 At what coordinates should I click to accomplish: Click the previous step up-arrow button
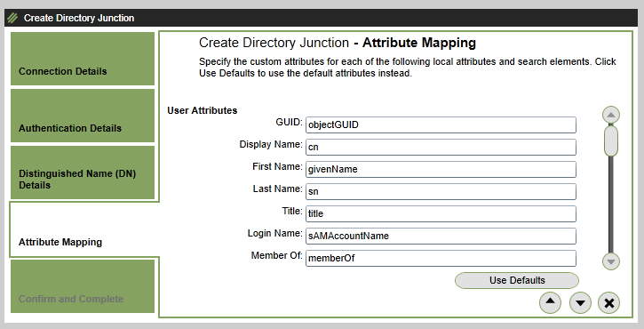pos(550,303)
